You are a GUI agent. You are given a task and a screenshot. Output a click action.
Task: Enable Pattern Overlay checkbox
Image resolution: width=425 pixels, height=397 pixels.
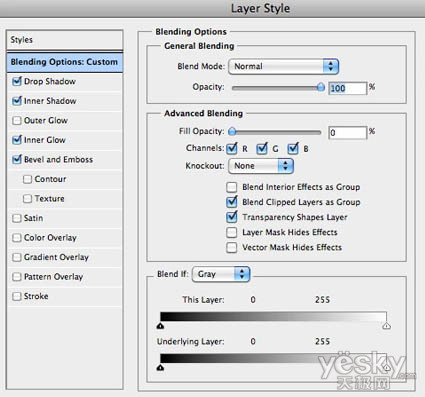[x=17, y=277]
